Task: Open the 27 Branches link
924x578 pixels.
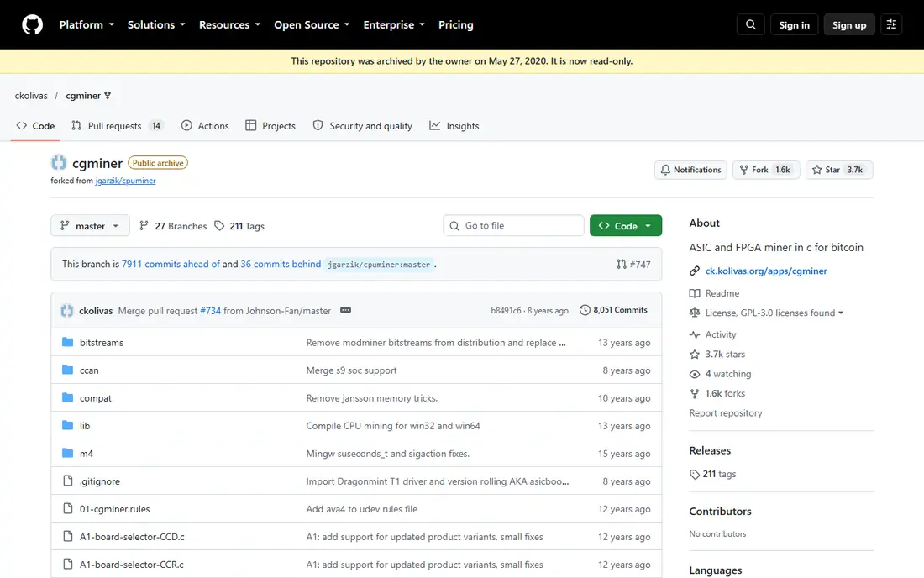Action: tap(173, 226)
